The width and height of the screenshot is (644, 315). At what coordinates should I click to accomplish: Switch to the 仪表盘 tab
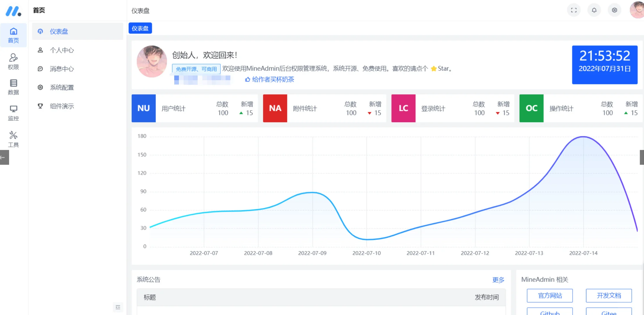pos(140,28)
